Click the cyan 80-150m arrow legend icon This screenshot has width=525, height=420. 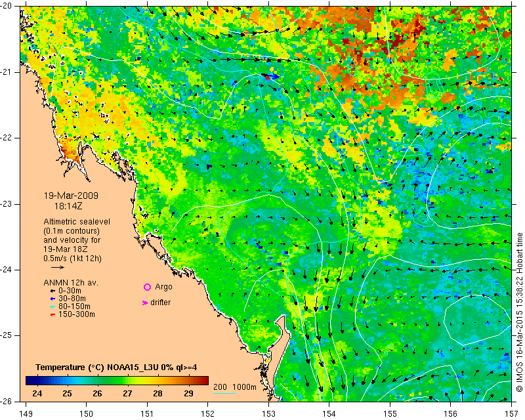52,306
